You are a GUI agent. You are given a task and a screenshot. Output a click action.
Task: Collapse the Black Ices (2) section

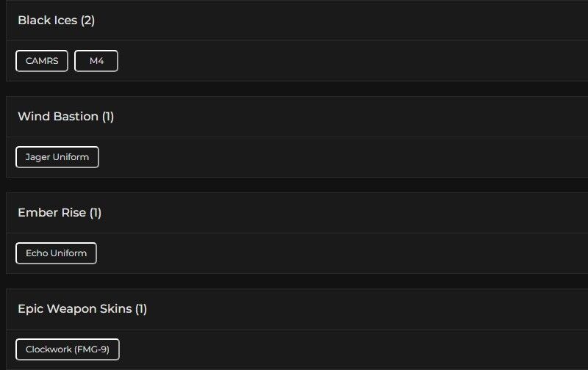tap(294, 21)
